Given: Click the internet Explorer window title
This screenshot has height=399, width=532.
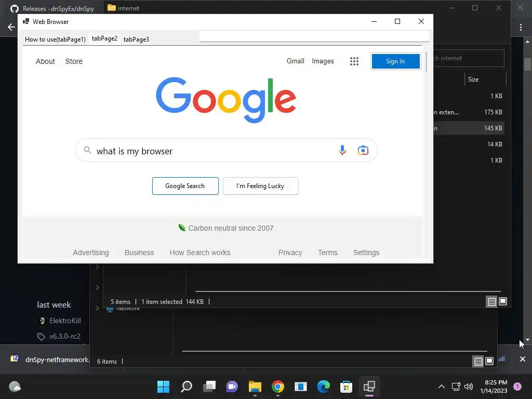Looking at the screenshot, I should (128, 8).
